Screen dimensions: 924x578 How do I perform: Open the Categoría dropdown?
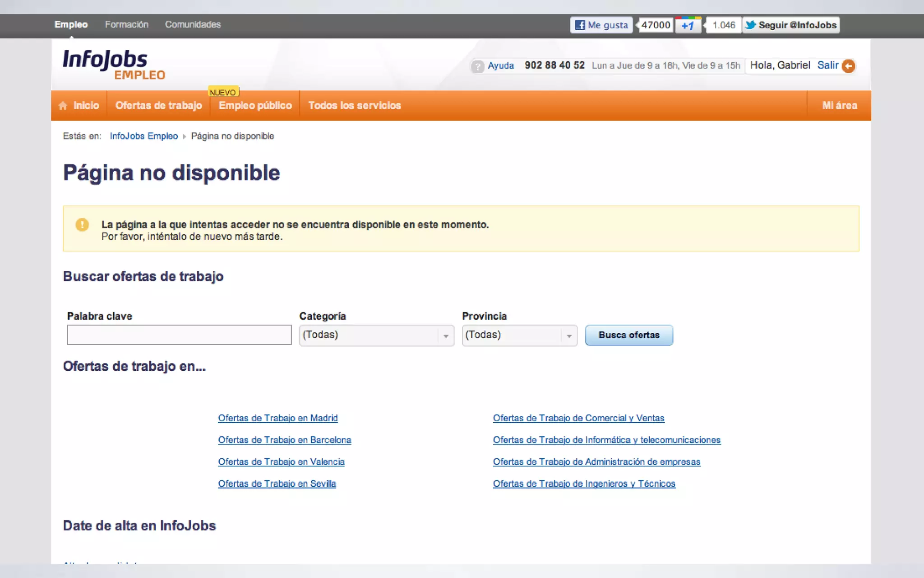376,336
